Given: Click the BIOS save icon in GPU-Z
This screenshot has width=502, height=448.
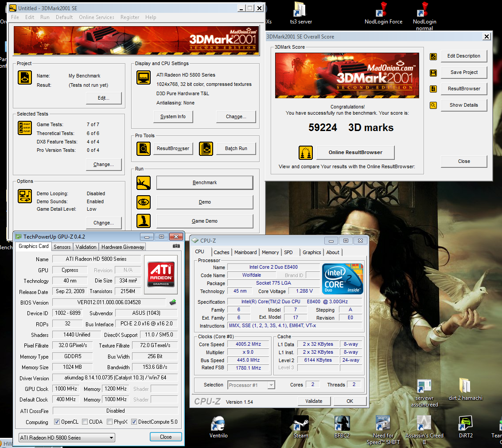Looking at the screenshot, I should [173, 302].
